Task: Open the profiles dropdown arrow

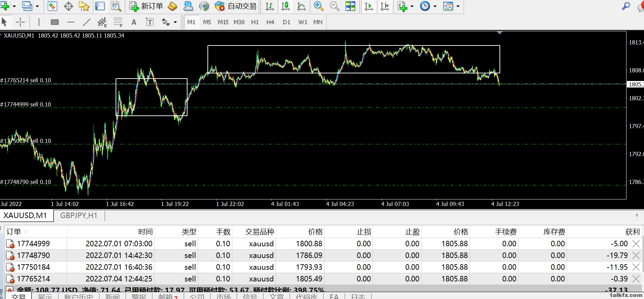Action: pos(37,6)
